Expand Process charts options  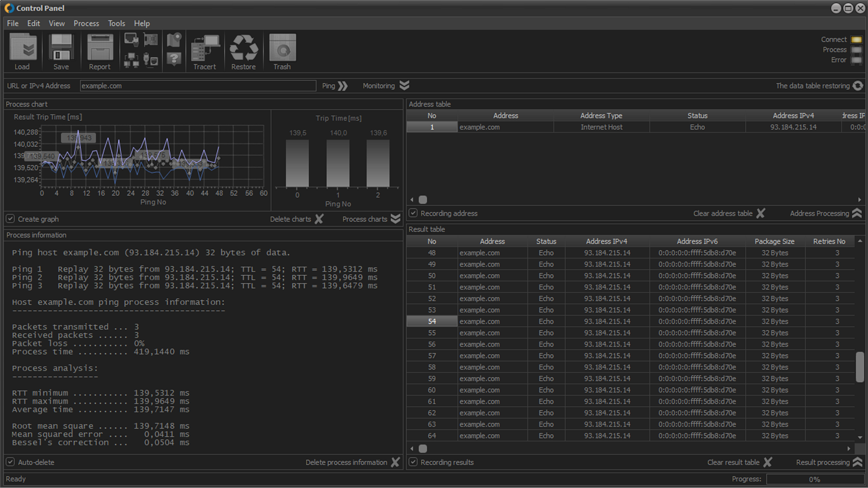pos(395,219)
